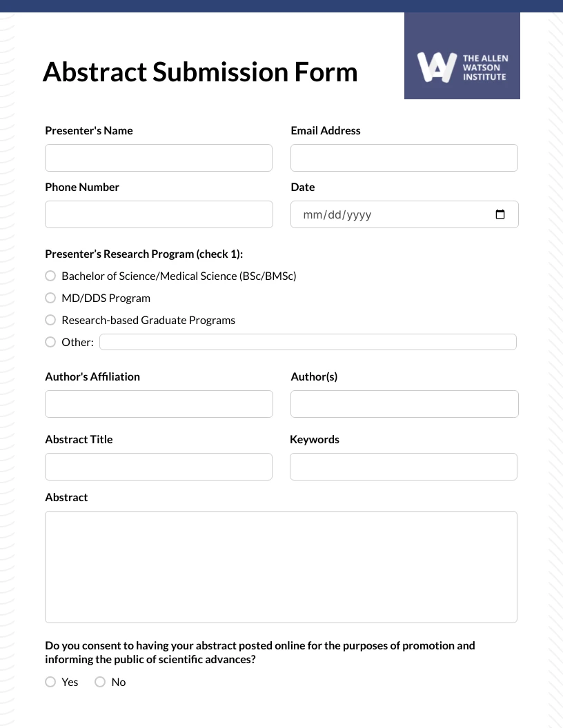Open the calendar date picker icon
The image size is (563, 728).
tap(500, 214)
